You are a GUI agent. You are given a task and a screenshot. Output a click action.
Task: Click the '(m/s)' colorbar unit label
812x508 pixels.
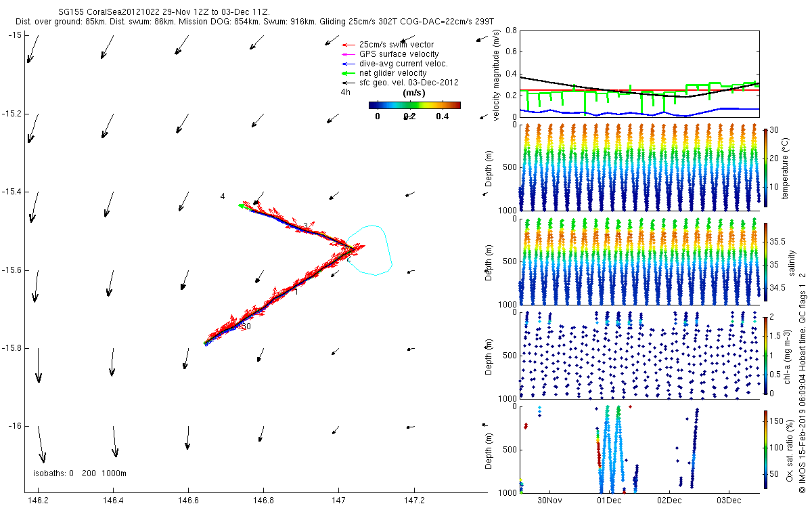[x=413, y=93]
